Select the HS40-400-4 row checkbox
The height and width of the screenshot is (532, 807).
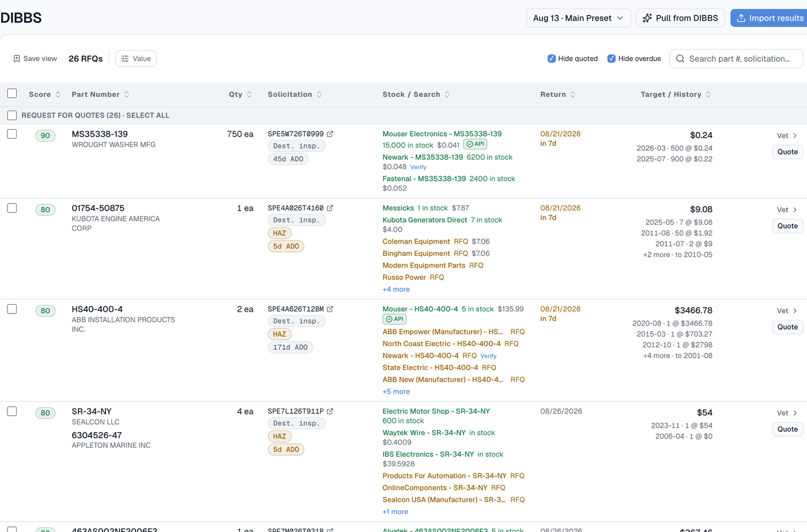point(12,309)
